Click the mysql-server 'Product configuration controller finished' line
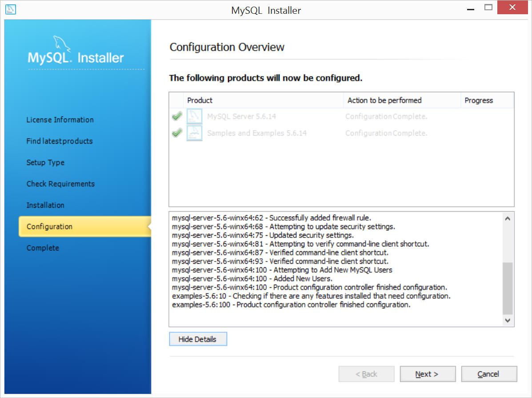532x398 pixels. pos(309,287)
